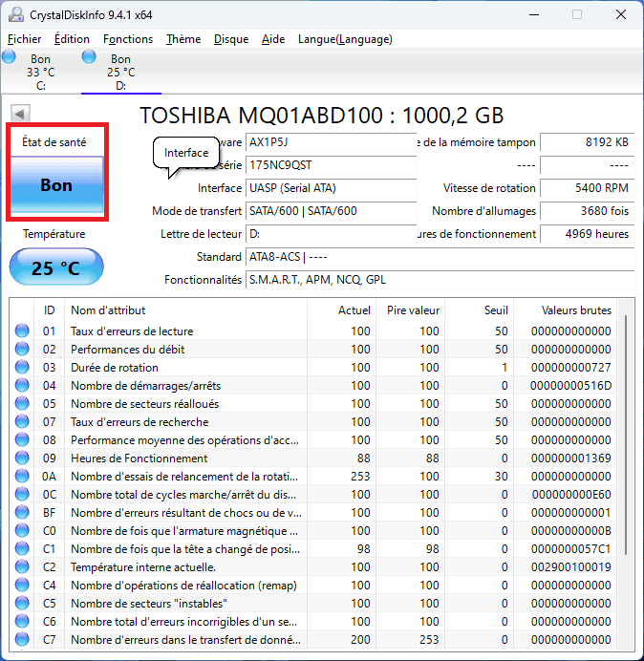Click status orb for attribute 07 row
The width and height of the screenshot is (644, 661).
22,421
